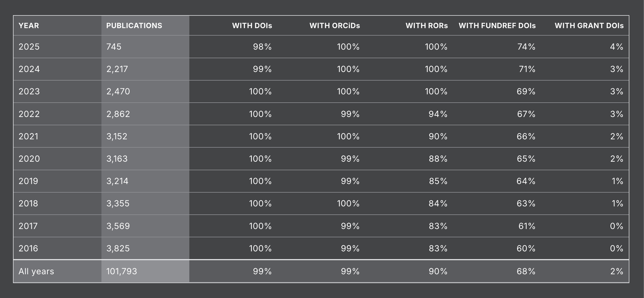The image size is (644, 298).
Task: Click the WITH GRANT DOIs header
Action: click(x=589, y=26)
